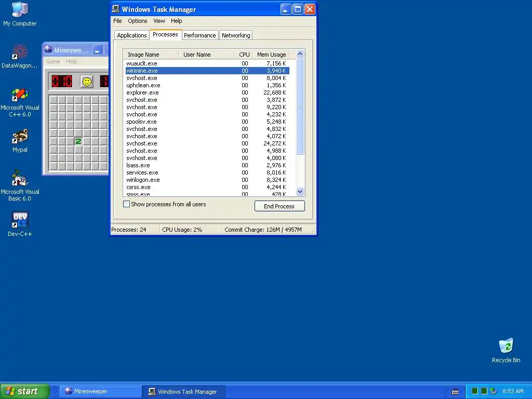Click the second green network meter tray icon

pyautogui.click(x=484, y=391)
